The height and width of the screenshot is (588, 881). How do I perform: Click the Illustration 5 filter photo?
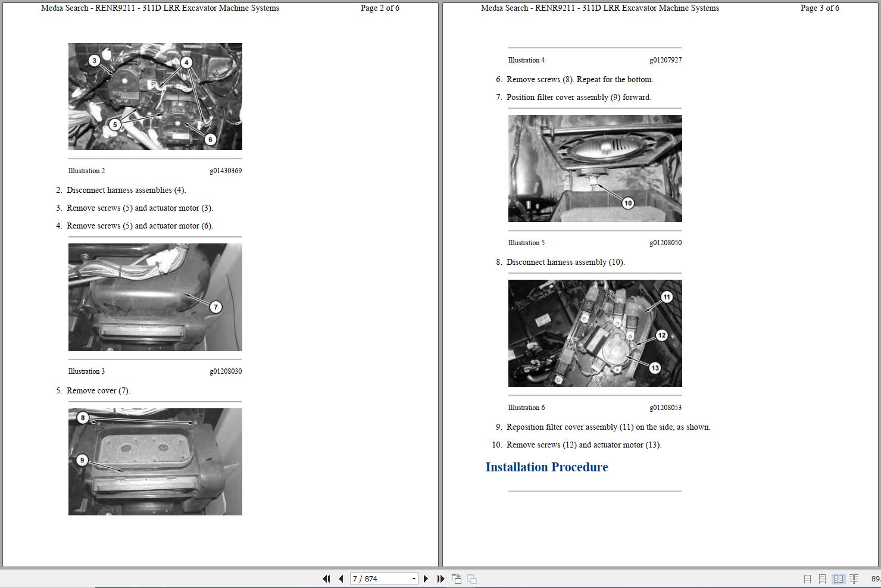point(595,168)
